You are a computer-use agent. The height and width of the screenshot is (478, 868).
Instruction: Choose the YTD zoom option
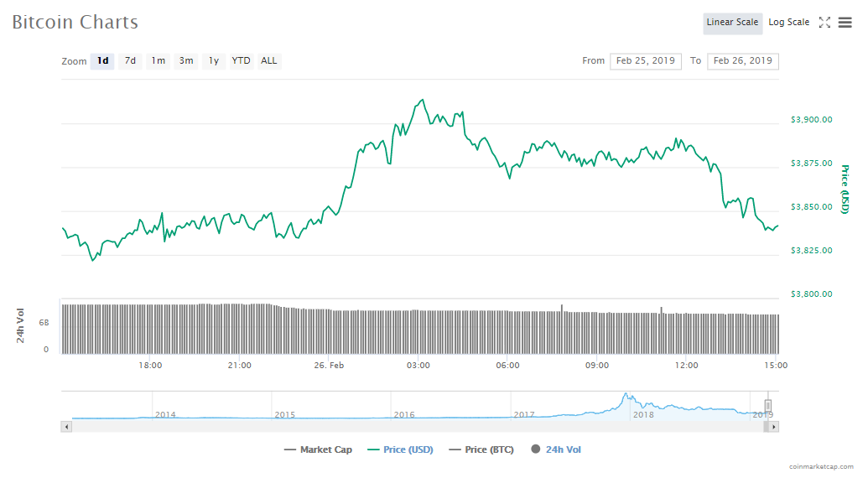(x=241, y=61)
